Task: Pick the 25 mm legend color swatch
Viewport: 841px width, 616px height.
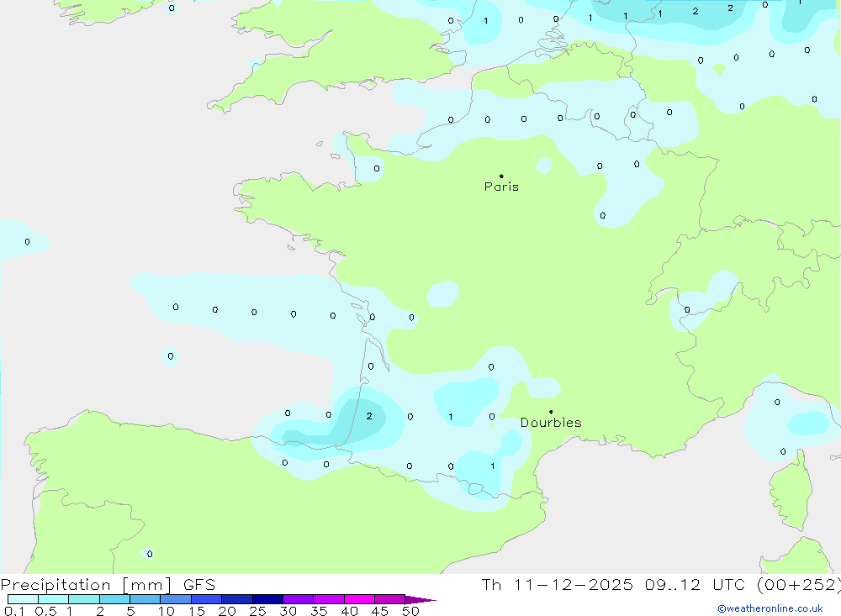Action: (x=267, y=599)
